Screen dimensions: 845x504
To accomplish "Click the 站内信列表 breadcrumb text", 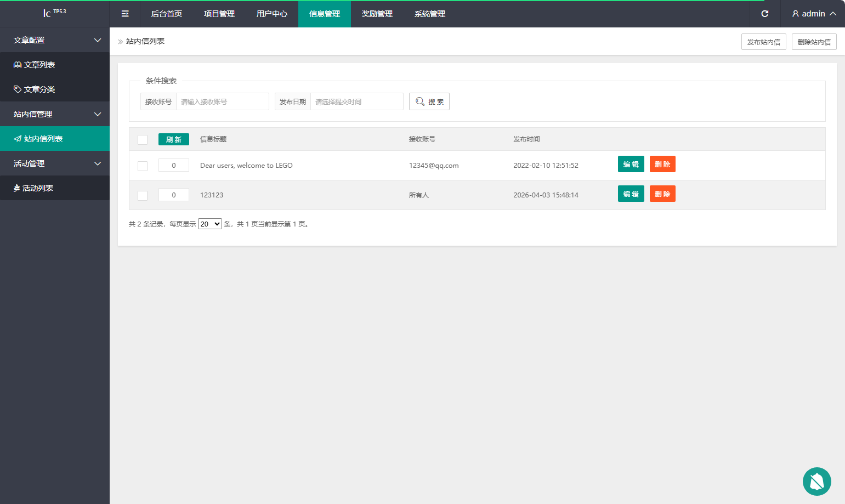I will 145,41.
